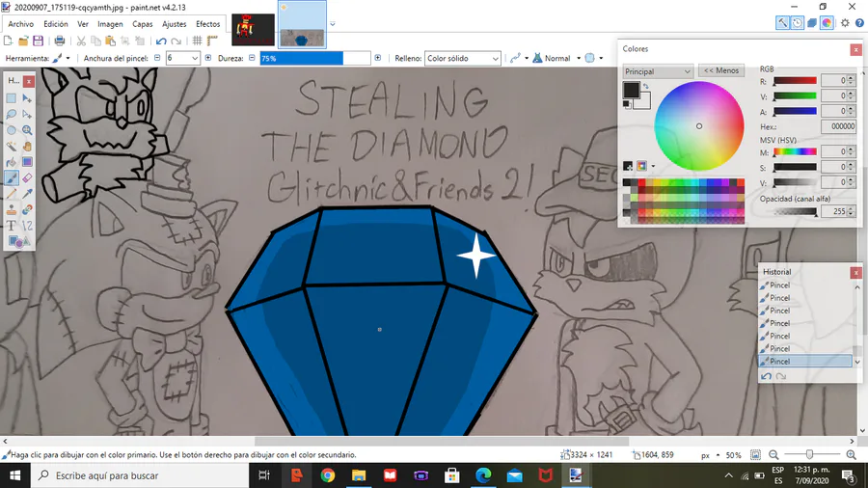
Task: Select the Zoom magnifier tool
Action: coord(27,130)
